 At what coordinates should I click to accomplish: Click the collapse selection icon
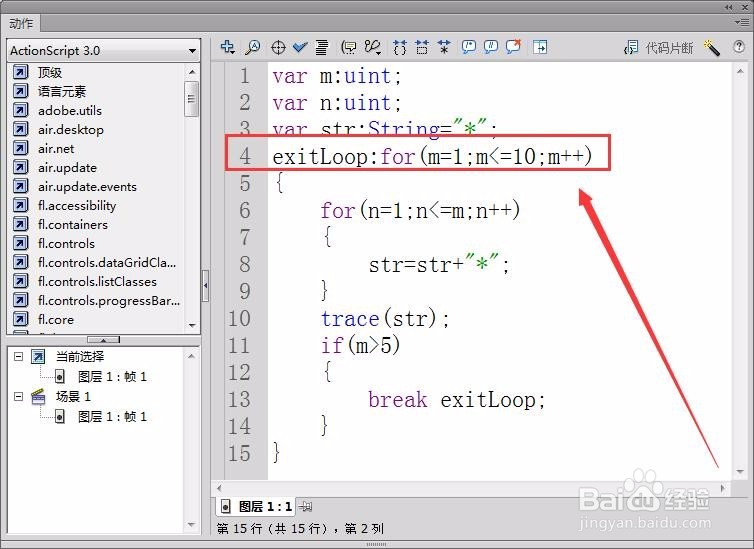click(x=422, y=47)
